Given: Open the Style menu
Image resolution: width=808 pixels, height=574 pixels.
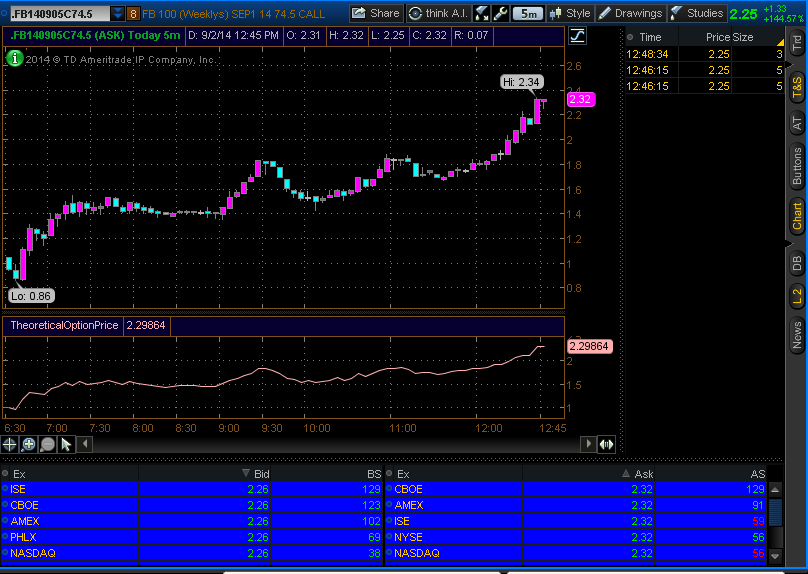Looking at the screenshot, I should [570, 13].
